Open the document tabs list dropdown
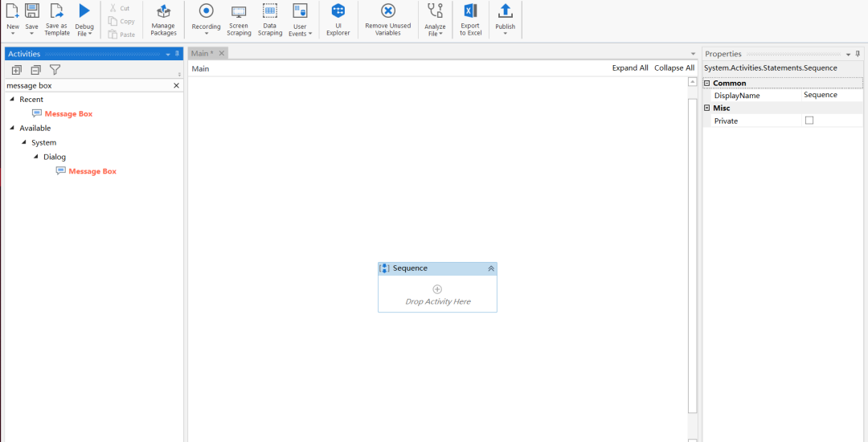 click(x=693, y=54)
